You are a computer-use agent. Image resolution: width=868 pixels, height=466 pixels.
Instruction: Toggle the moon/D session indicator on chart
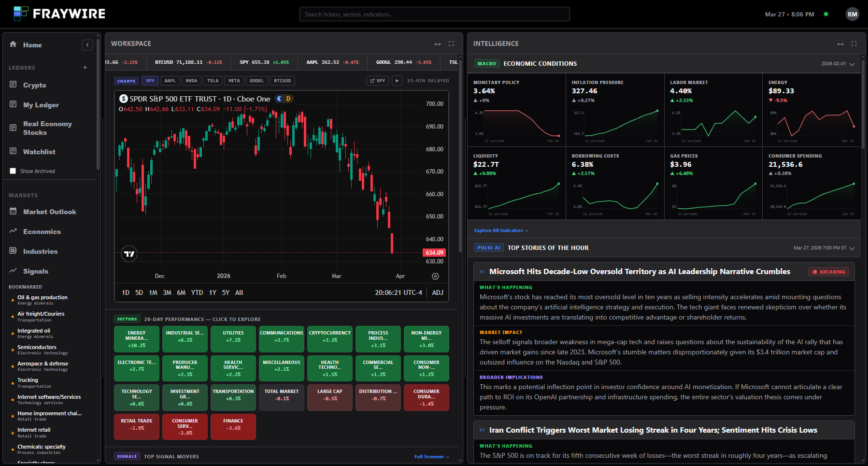coord(284,99)
